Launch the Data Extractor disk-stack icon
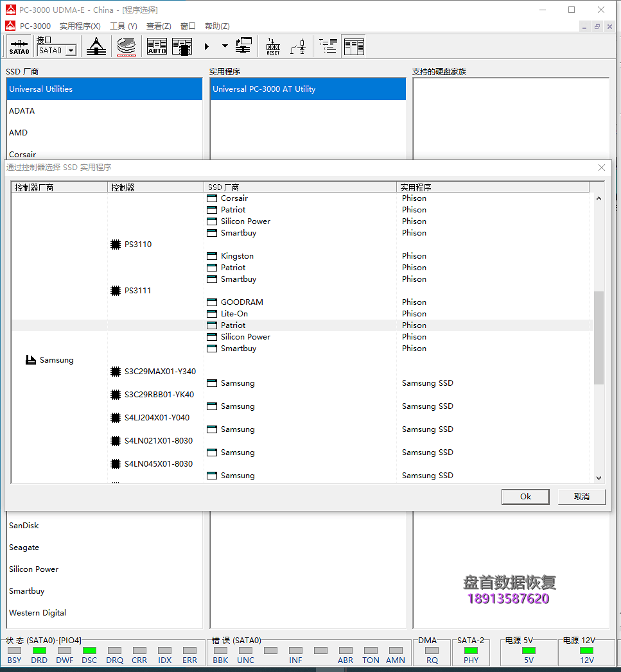 click(x=127, y=47)
